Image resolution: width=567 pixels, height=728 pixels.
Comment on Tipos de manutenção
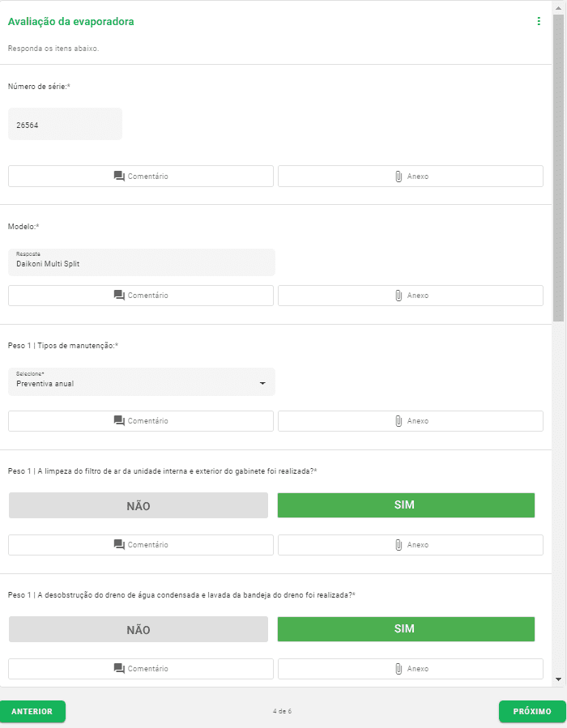(x=141, y=420)
